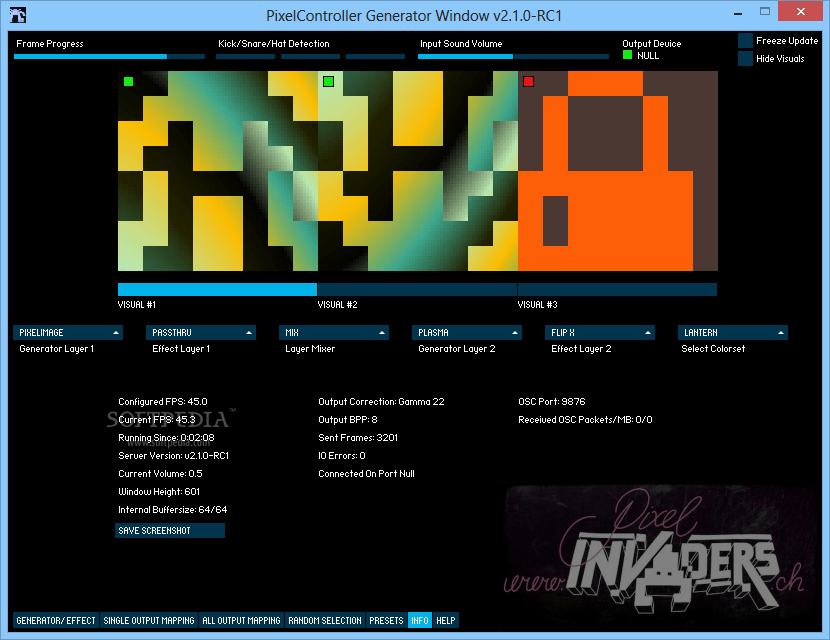The image size is (830, 640).
Task: Click the green indicator square above Visual #1
Action: 128,82
